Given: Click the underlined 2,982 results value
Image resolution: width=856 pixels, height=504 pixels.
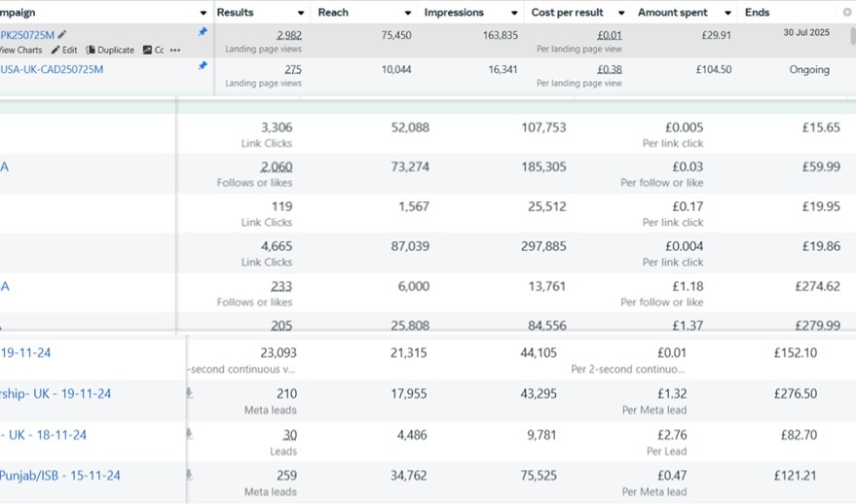Looking at the screenshot, I should [289, 35].
